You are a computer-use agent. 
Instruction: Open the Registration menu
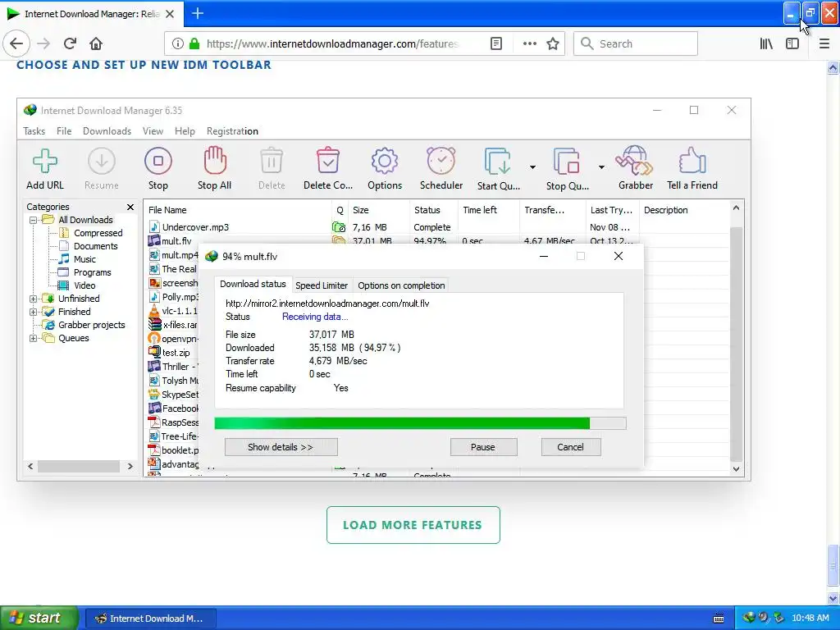click(x=232, y=131)
